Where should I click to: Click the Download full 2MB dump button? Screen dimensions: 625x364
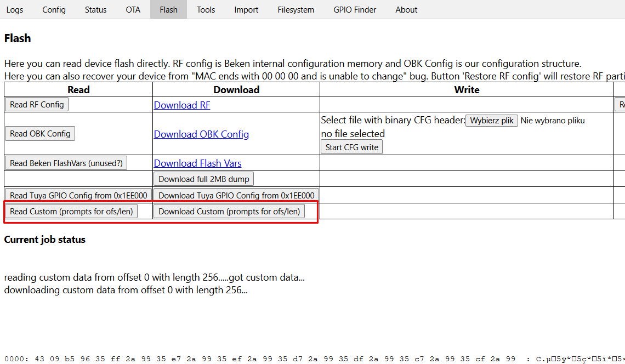click(x=204, y=179)
